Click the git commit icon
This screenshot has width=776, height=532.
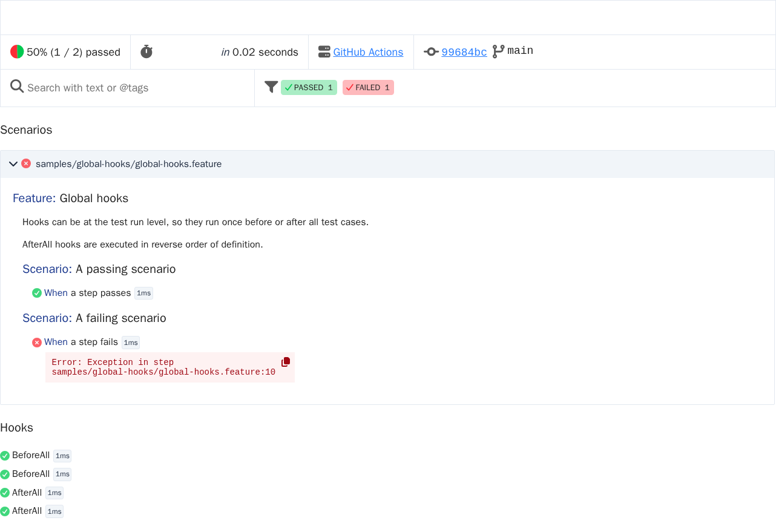coord(431,52)
